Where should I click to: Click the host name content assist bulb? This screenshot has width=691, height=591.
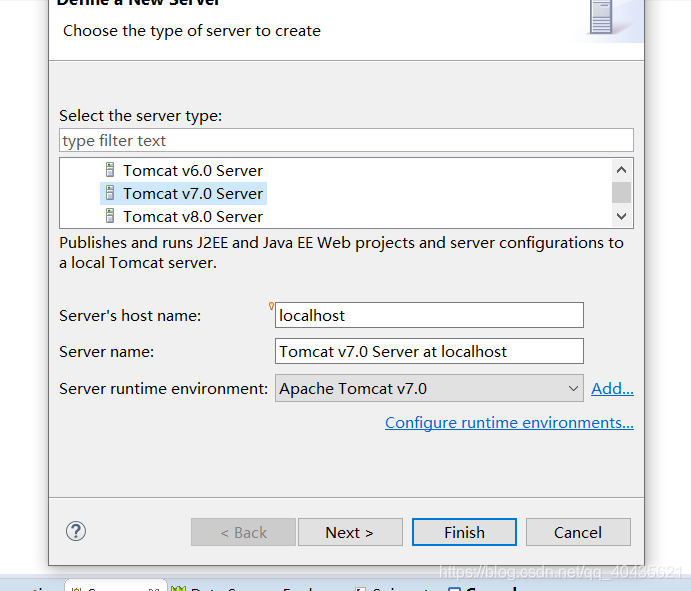coord(271,306)
